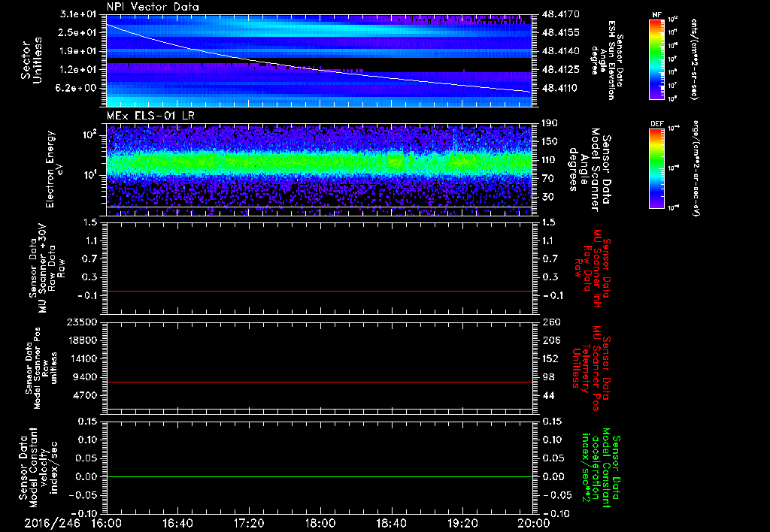Click the "MU Scanner +30V Raw Data" axis title
This screenshot has width=770, height=532.
(47, 268)
